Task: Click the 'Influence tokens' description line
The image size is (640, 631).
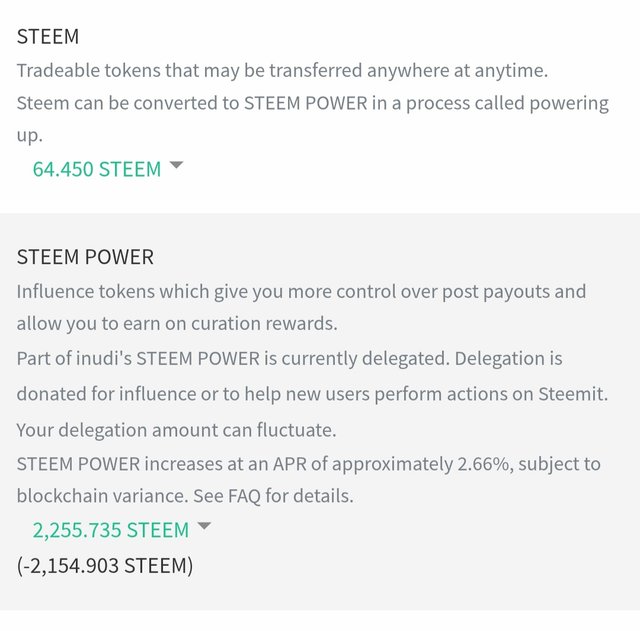Action: [x=300, y=292]
